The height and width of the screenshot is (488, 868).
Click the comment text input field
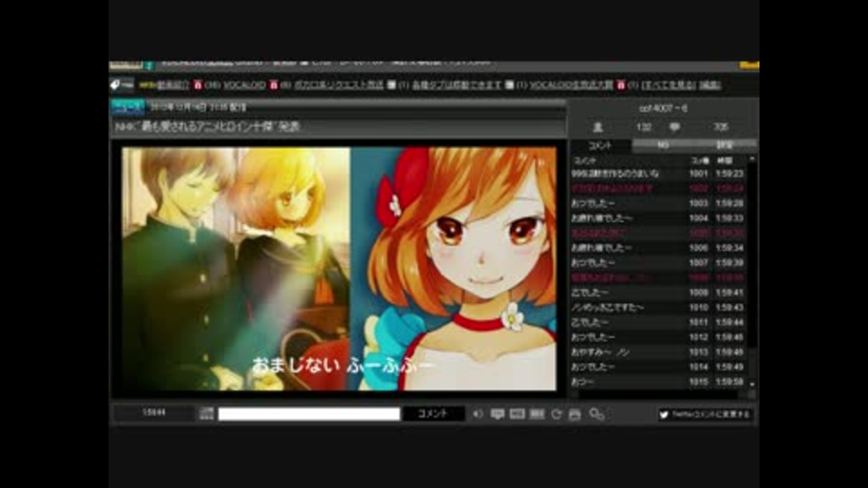[309, 414]
